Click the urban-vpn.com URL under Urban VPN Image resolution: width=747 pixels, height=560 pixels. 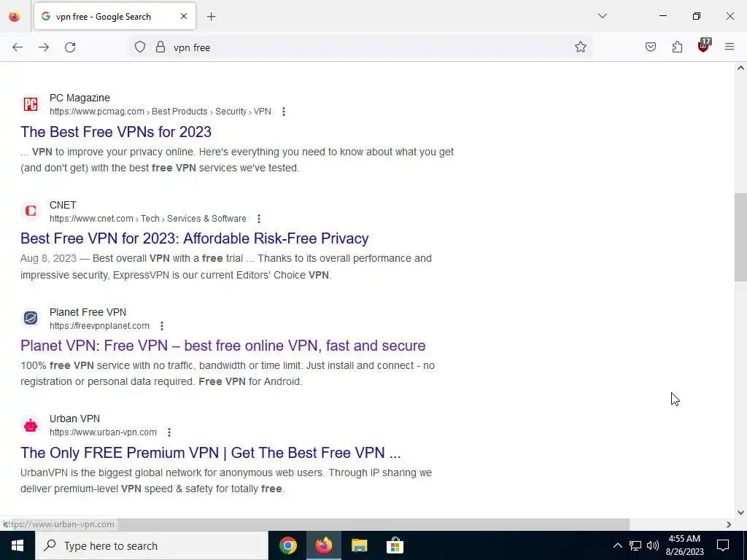103,432
